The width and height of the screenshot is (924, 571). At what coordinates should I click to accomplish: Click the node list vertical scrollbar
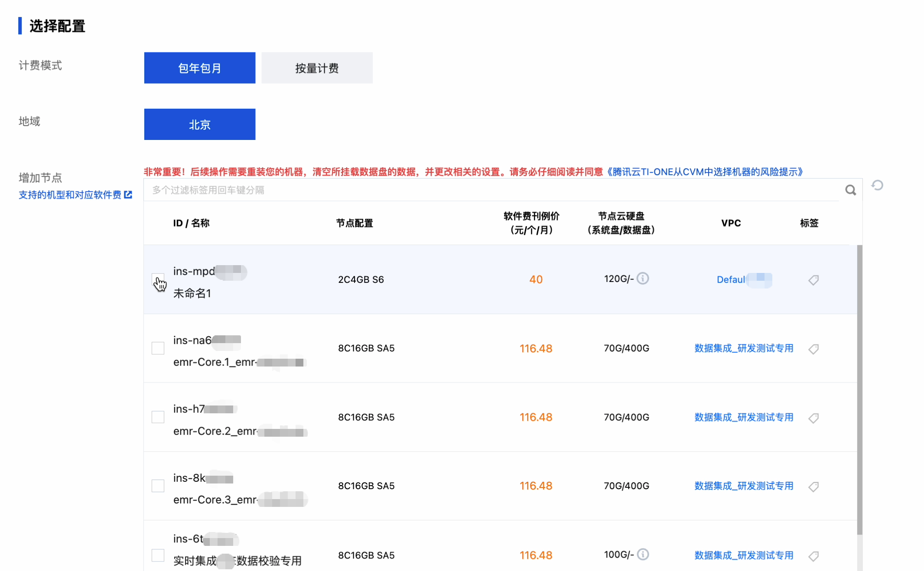point(859,390)
